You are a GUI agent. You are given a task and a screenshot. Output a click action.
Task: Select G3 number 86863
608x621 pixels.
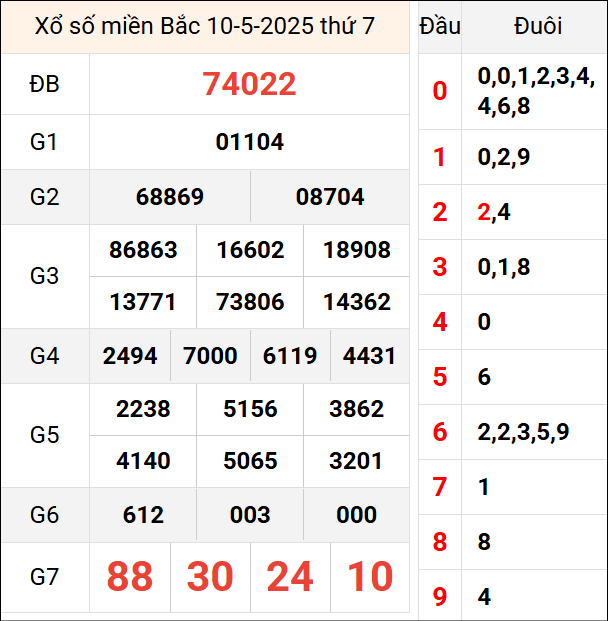143,250
